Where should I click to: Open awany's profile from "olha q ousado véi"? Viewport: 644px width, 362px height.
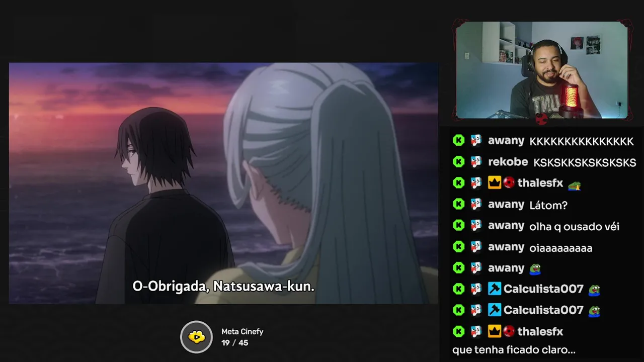click(506, 225)
